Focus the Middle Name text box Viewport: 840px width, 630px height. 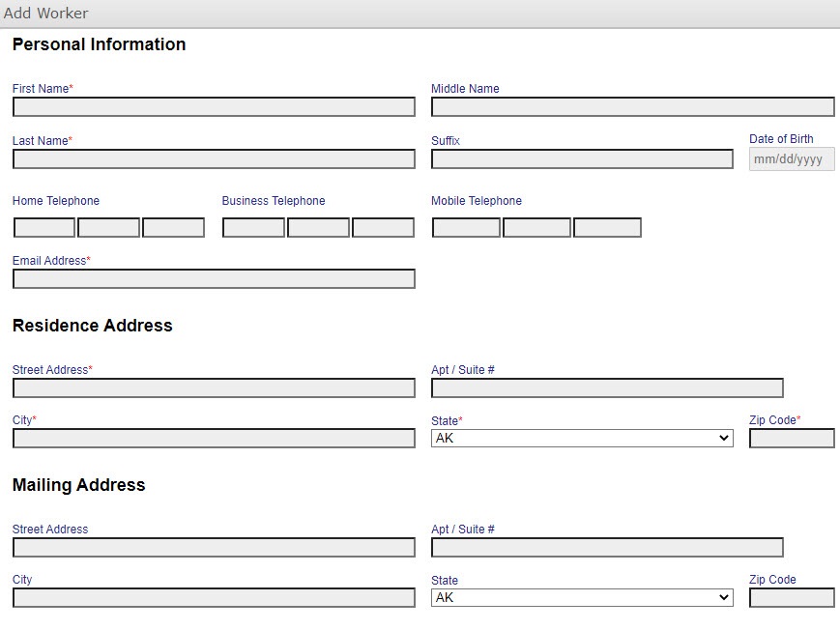click(632, 107)
